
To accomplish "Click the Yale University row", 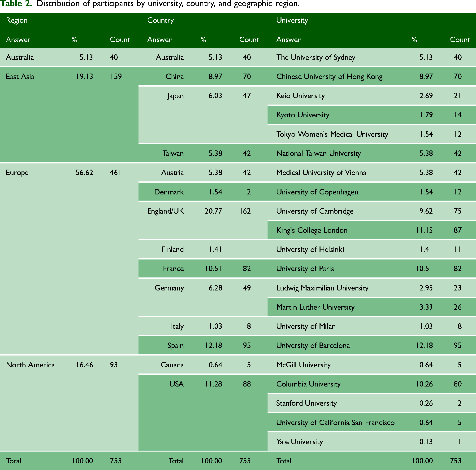I will [372, 442].
